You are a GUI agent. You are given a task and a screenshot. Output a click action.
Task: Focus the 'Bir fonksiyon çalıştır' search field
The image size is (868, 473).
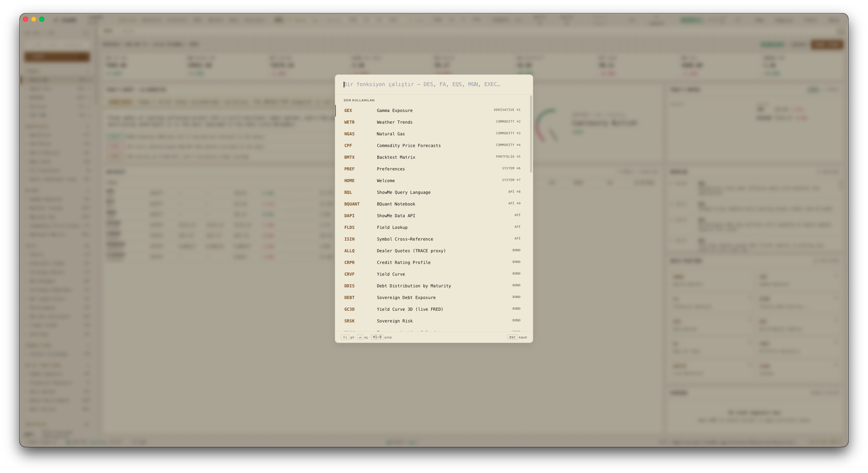434,84
